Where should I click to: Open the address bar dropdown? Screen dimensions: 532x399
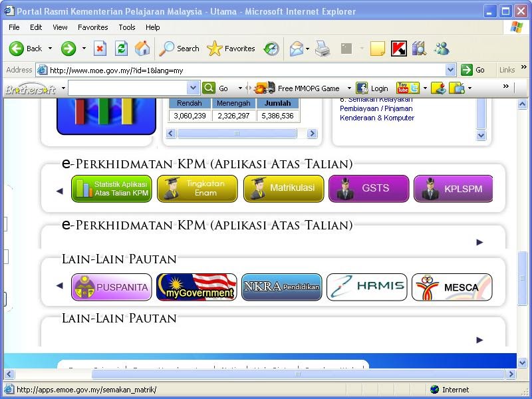[x=450, y=70]
